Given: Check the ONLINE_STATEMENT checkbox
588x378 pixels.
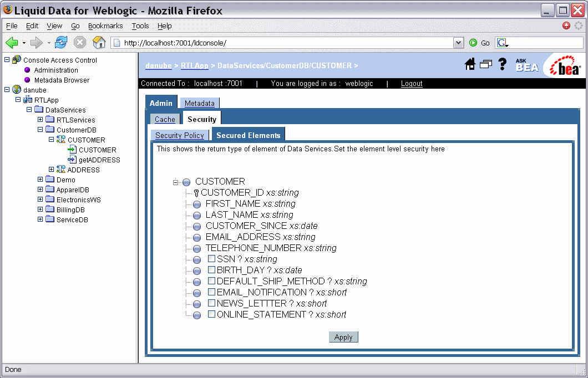Looking at the screenshot, I should tap(211, 314).
